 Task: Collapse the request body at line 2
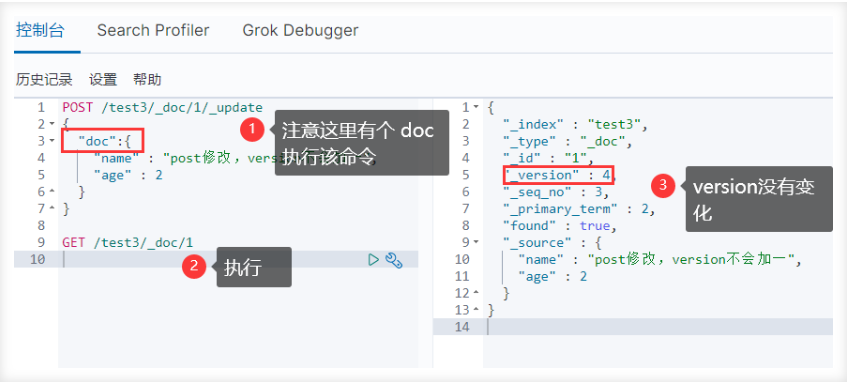pyautogui.click(x=52, y=124)
